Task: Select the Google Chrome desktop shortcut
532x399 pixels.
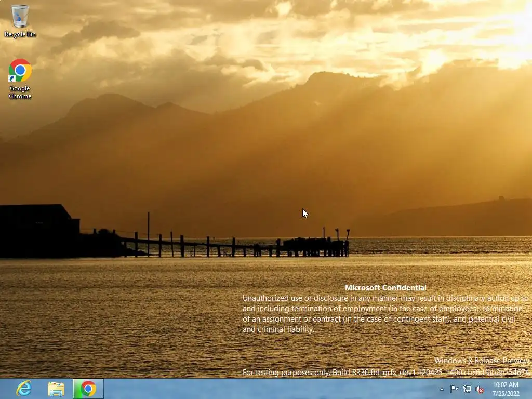Action: (20, 79)
